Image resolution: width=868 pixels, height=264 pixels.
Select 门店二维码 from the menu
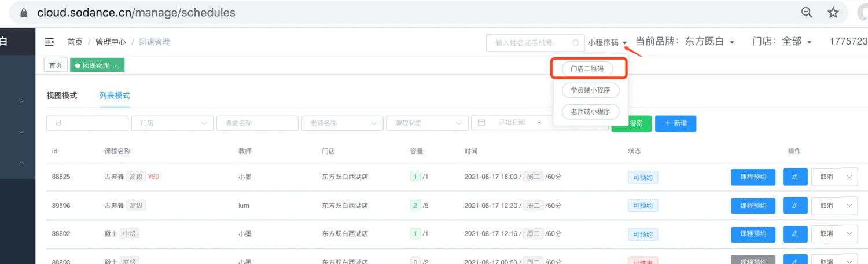[587, 68]
